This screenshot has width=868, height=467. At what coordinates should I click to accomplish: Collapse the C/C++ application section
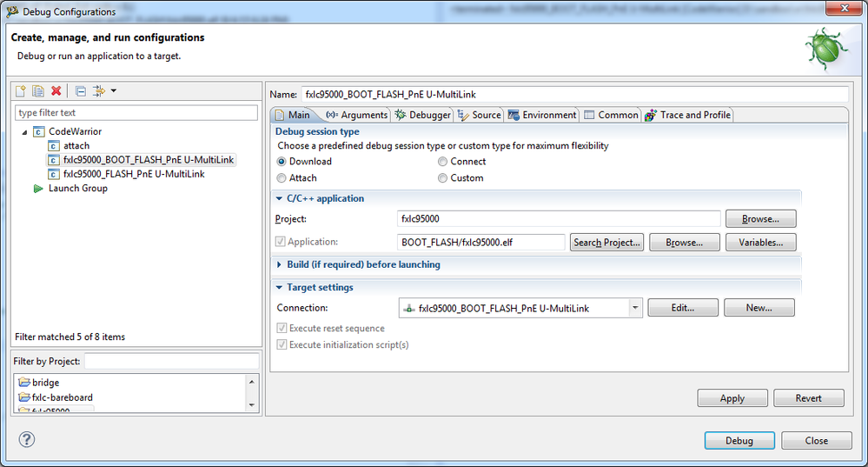279,198
